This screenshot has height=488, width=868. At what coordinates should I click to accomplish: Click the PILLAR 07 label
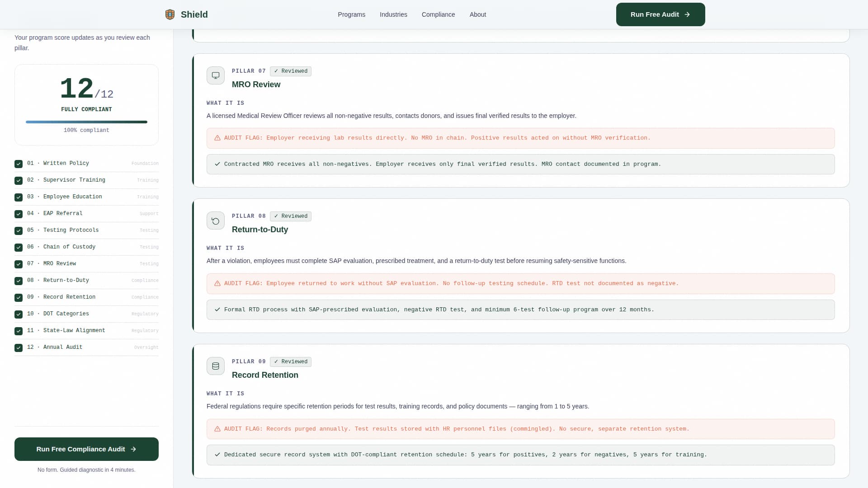pyautogui.click(x=249, y=71)
